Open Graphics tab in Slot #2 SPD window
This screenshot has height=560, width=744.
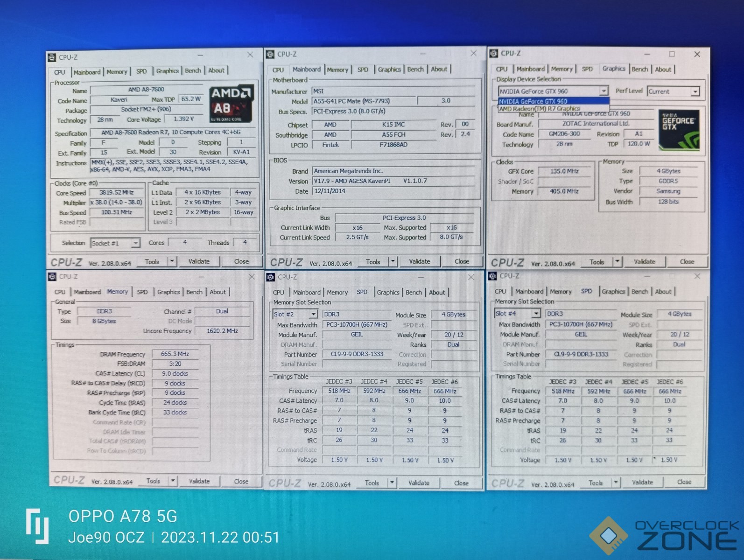pos(388,293)
